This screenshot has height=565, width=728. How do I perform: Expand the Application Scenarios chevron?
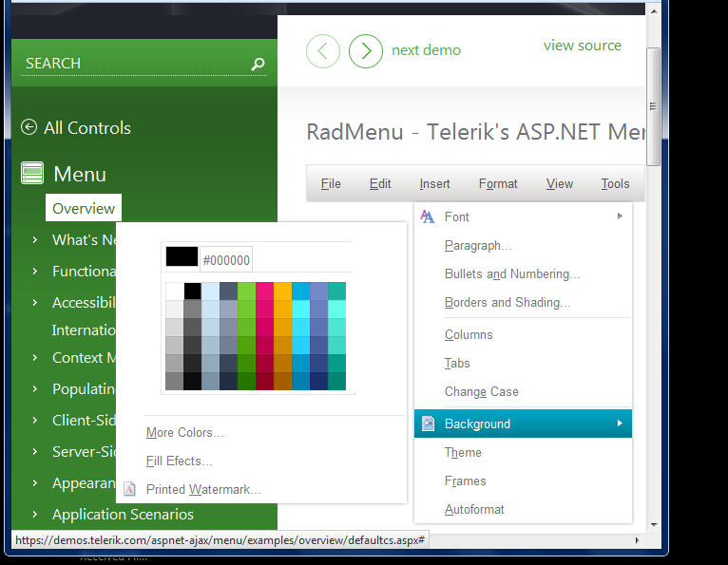[x=35, y=514]
